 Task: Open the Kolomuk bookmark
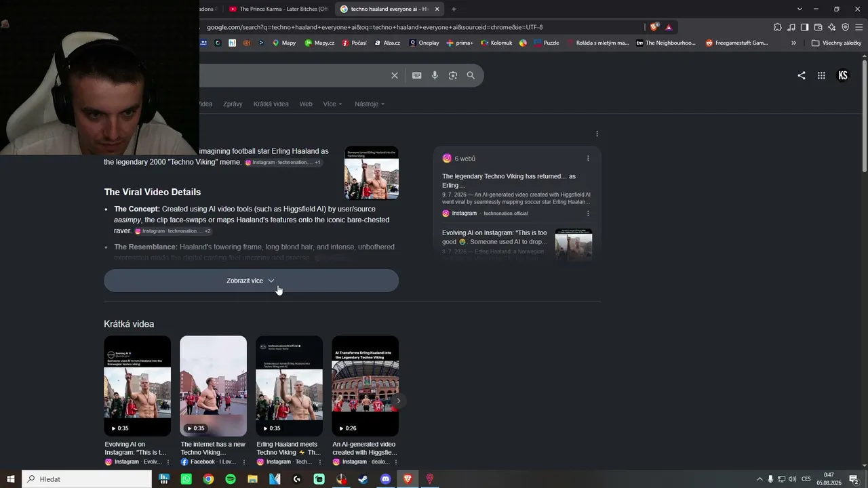[x=496, y=43]
